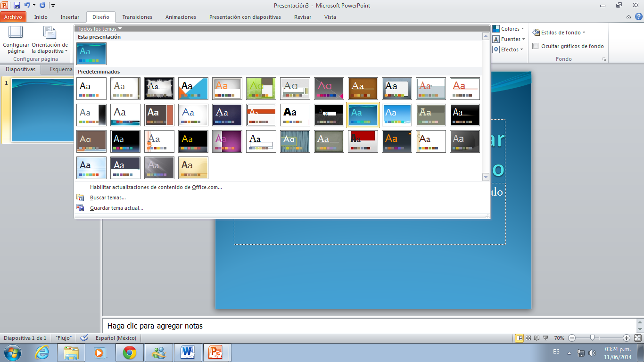Open the Fondo group dialog launcher
644x362 pixels.
(603, 59)
